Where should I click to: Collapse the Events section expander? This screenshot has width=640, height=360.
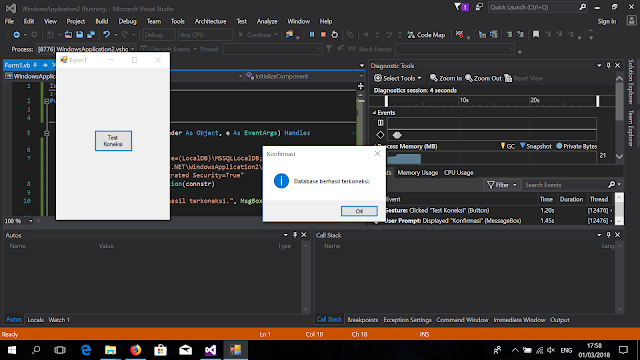pyautogui.click(x=374, y=113)
